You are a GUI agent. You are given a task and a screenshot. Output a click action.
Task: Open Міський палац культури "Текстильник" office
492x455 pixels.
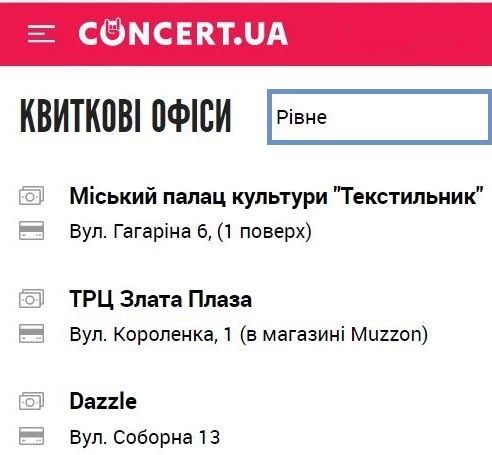coord(276,196)
